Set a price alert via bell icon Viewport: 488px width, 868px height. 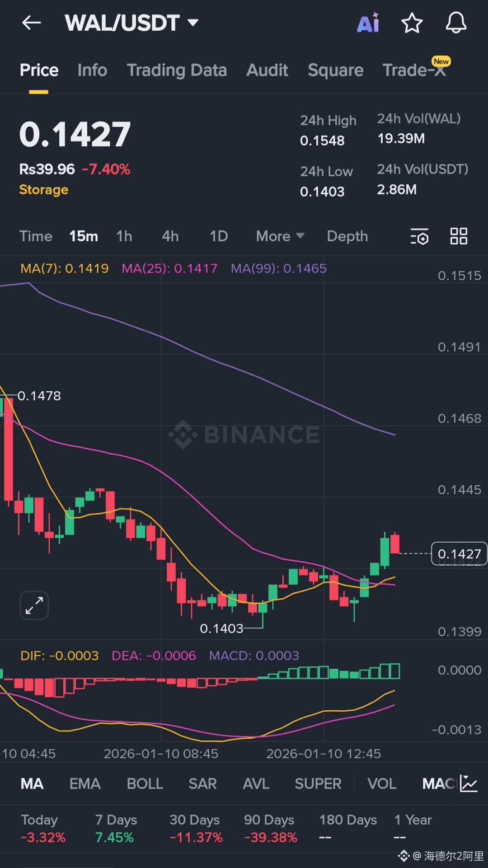[456, 23]
